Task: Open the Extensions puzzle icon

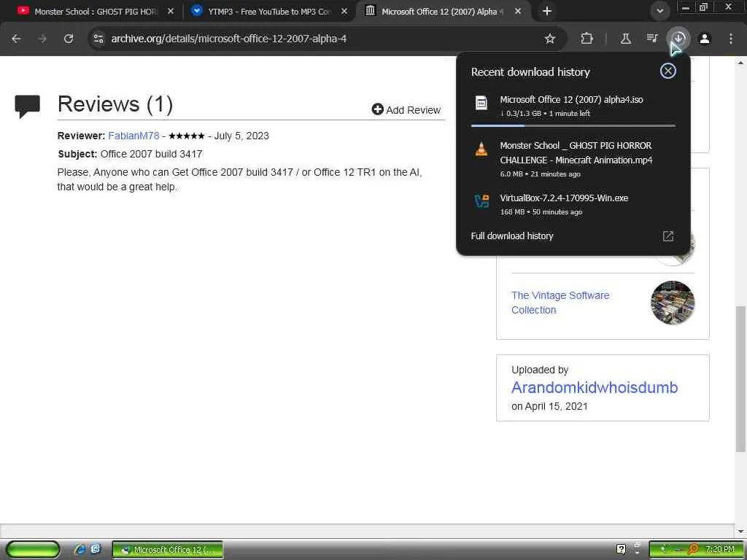Action: [x=587, y=39]
